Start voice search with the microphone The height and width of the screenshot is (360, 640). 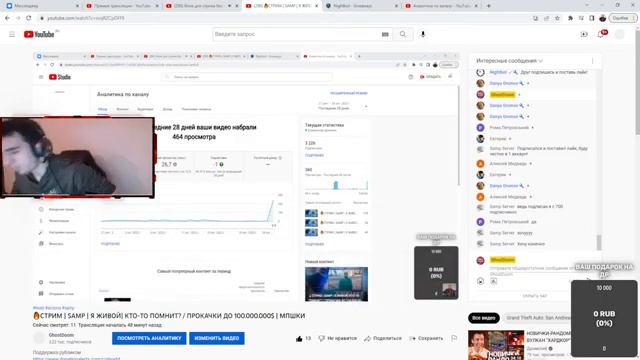tap(423, 34)
